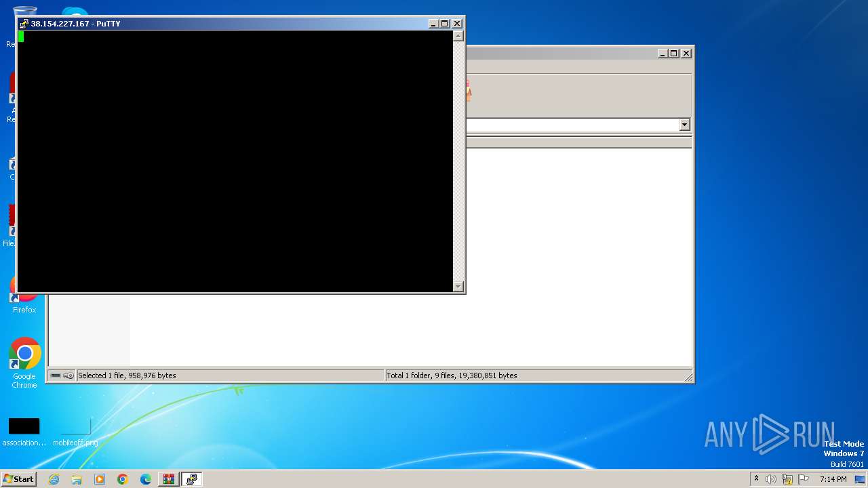The height and width of the screenshot is (488, 868).
Task: Maximize the PuTTY window
Action: coord(445,24)
